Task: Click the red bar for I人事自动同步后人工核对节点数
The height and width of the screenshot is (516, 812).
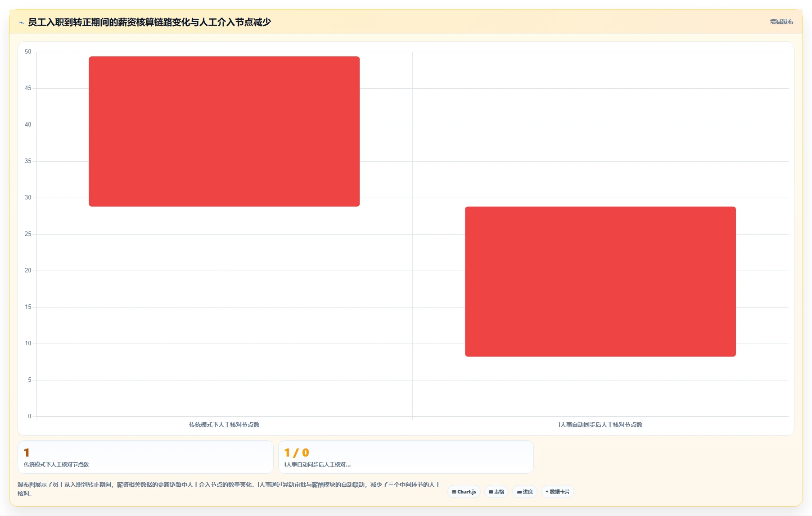Action: [600, 281]
